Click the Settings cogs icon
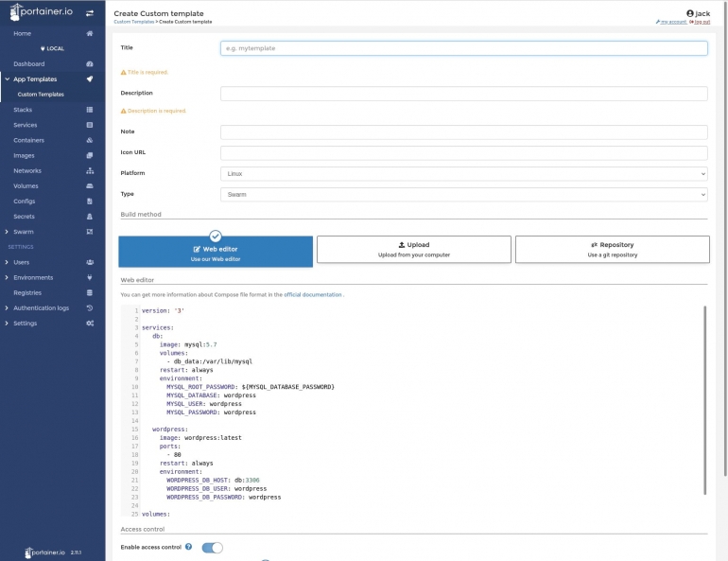Image resolution: width=728 pixels, height=561 pixels. tap(90, 324)
